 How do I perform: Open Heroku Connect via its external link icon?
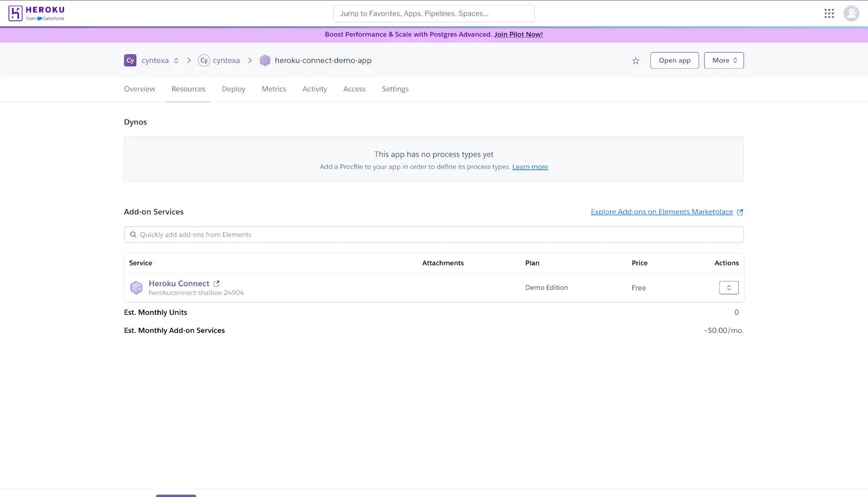[x=216, y=283]
